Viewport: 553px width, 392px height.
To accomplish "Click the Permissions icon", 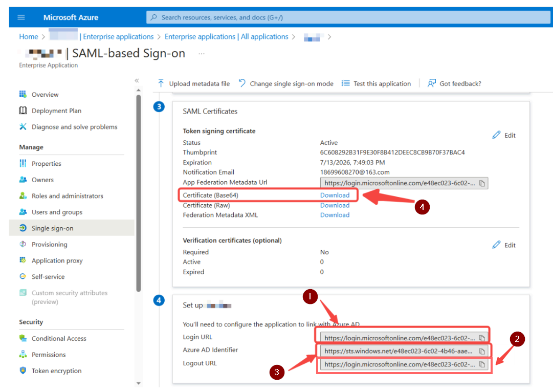I will tap(23, 354).
